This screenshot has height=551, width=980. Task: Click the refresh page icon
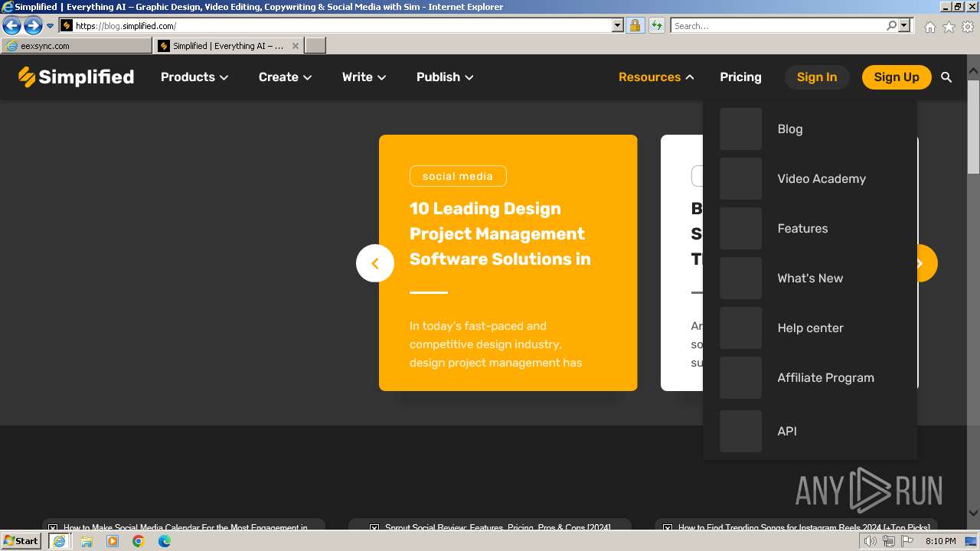[x=656, y=25]
